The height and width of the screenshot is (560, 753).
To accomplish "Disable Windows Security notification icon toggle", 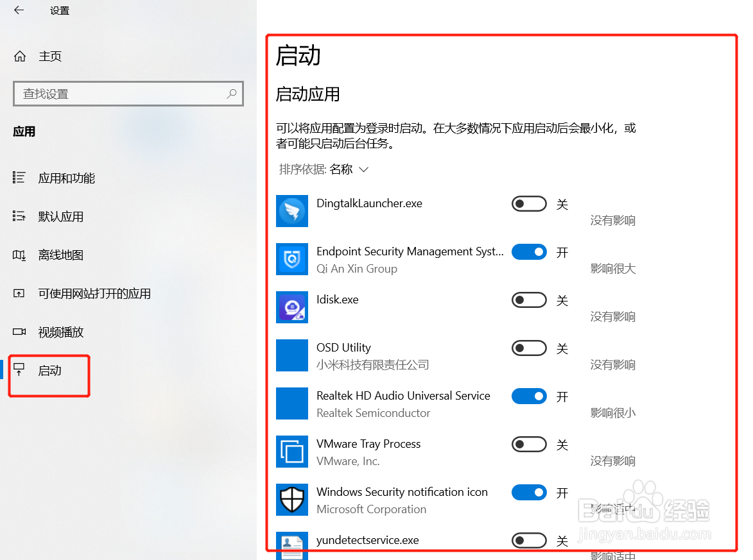I will [x=529, y=493].
